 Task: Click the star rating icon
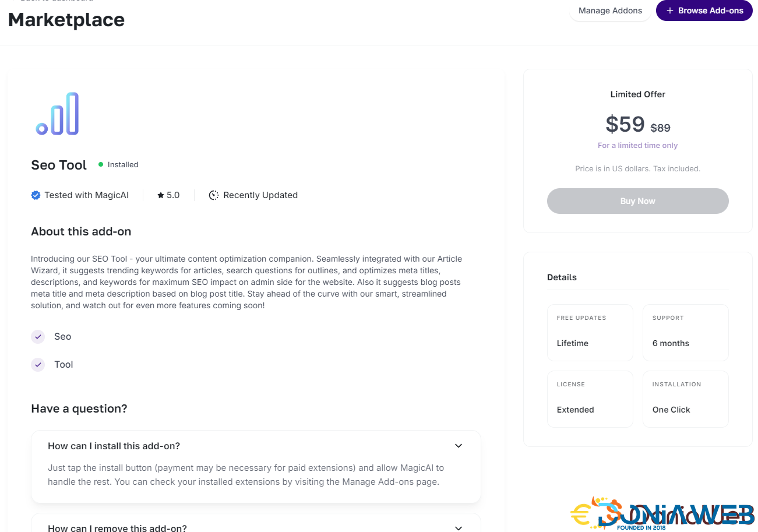click(x=161, y=195)
